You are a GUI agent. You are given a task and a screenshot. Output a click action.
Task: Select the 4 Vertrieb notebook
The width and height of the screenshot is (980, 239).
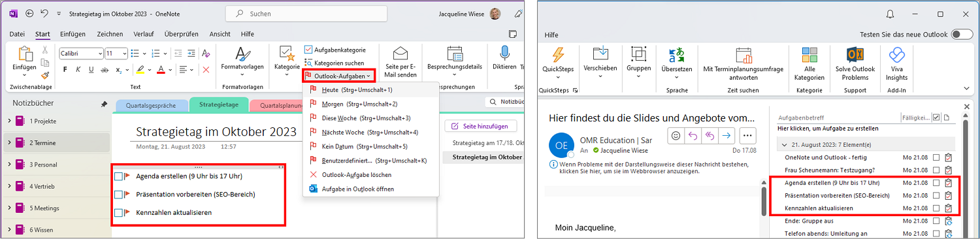pos(56,186)
